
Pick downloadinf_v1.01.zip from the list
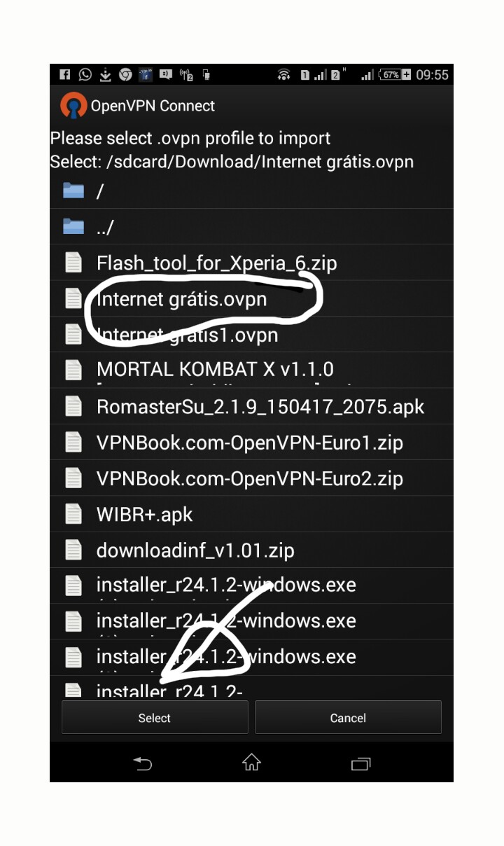(251, 550)
